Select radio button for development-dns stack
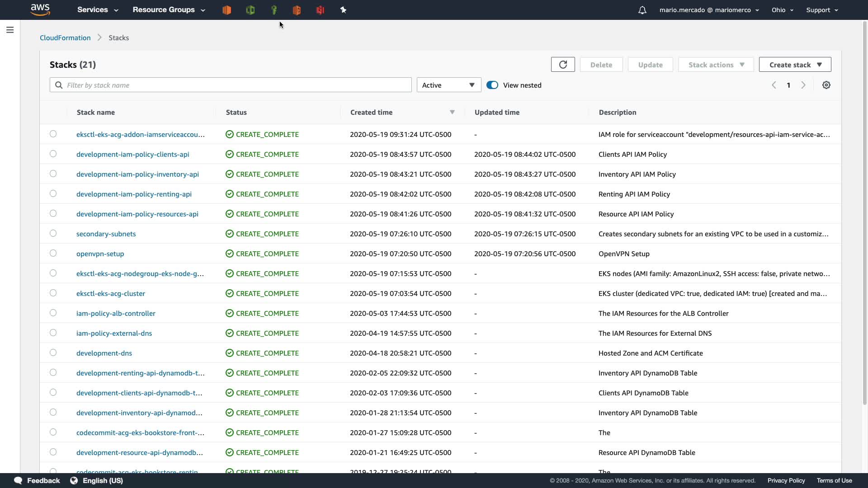The width and height of the screenshot is (868, 488). [53, 353]
